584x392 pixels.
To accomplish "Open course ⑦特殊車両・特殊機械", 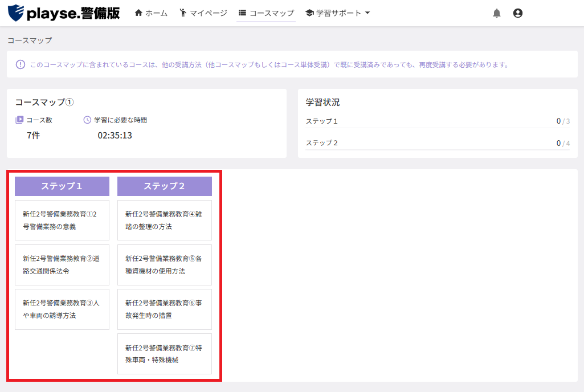I will (165, 354).
